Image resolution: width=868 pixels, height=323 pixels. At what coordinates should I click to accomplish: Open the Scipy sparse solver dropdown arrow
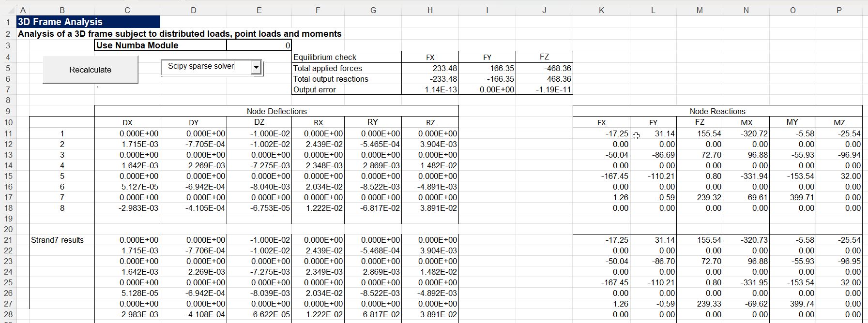256,68
